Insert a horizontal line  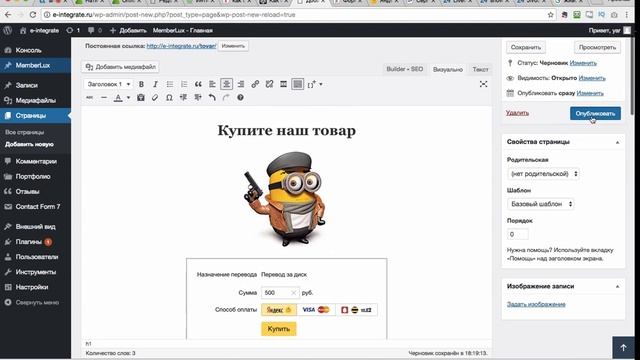[x=104, y=98]
